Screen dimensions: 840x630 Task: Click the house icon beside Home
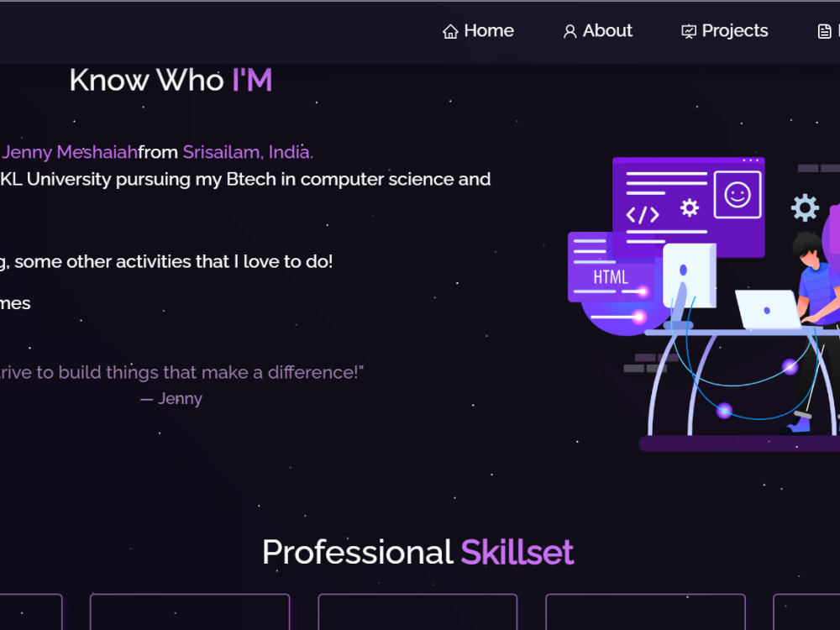[450, 32]
